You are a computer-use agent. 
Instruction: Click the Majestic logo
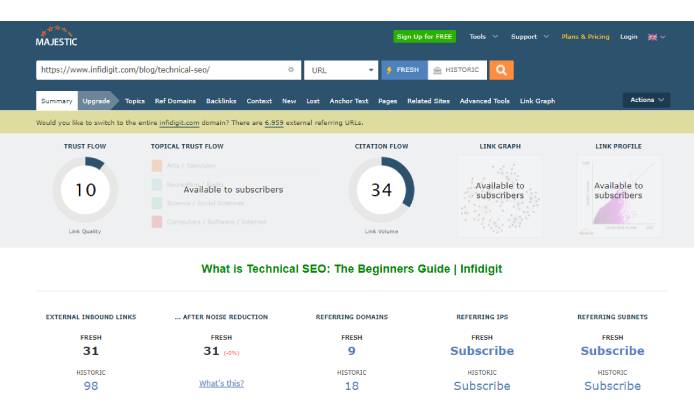(x=56, y=36)
